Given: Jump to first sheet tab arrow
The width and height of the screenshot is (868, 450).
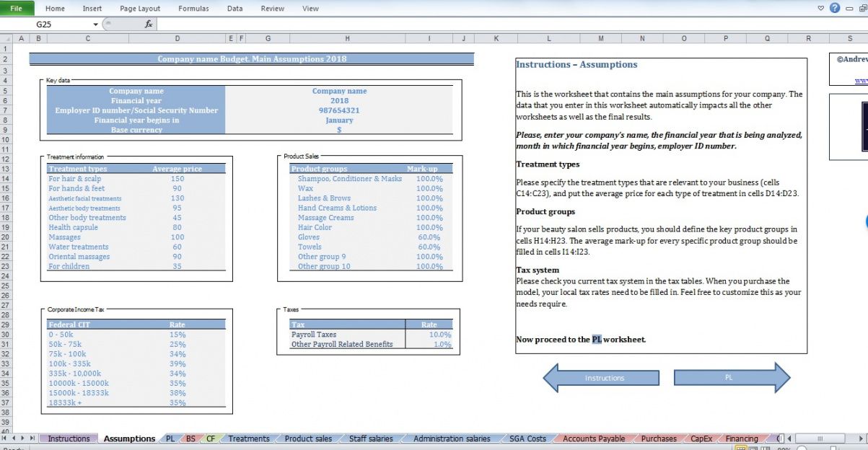Looking at the screenshot, I should tap(6, 438).
